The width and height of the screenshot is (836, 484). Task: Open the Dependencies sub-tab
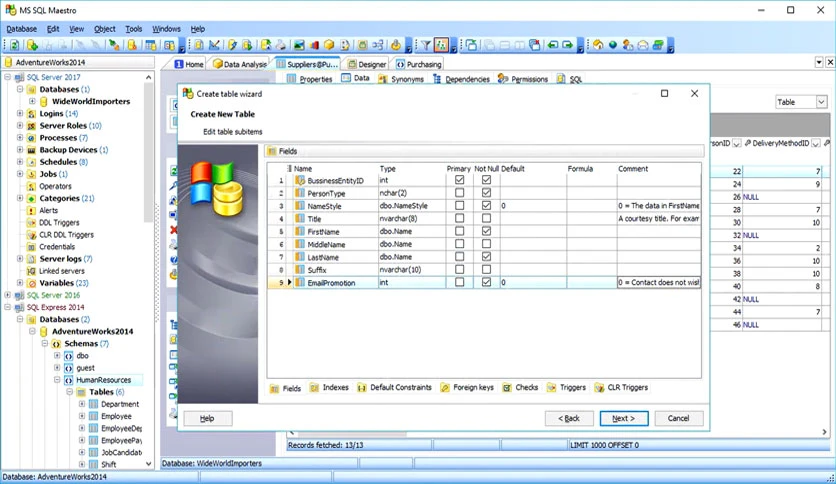[461, 79]
